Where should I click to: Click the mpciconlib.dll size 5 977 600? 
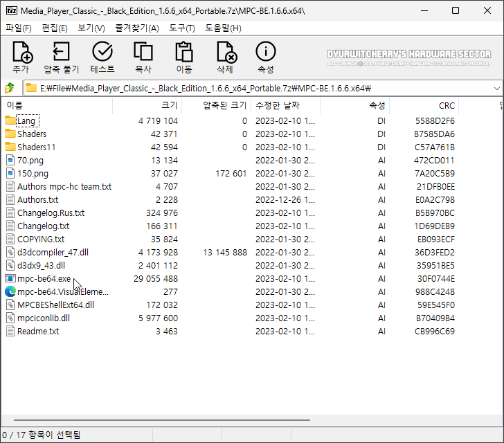pos(158,318)
